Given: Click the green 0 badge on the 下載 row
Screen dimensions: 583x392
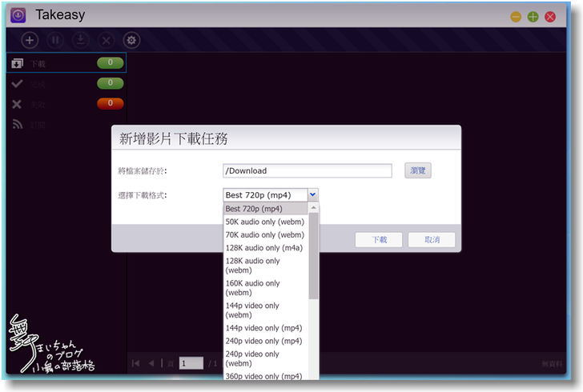Looking at the screenshot, I should [111, 62].
